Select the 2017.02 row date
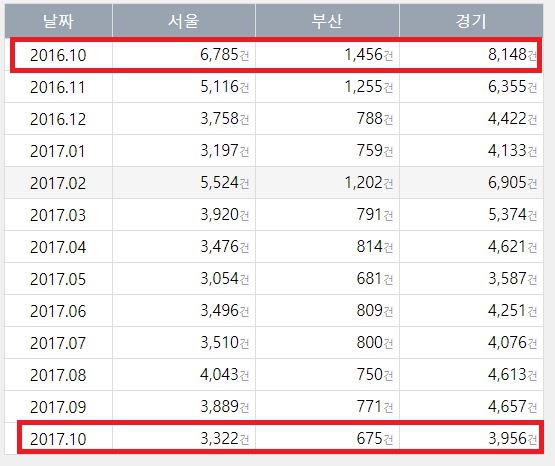The image size is (555, 466). (x=58, y=183)
